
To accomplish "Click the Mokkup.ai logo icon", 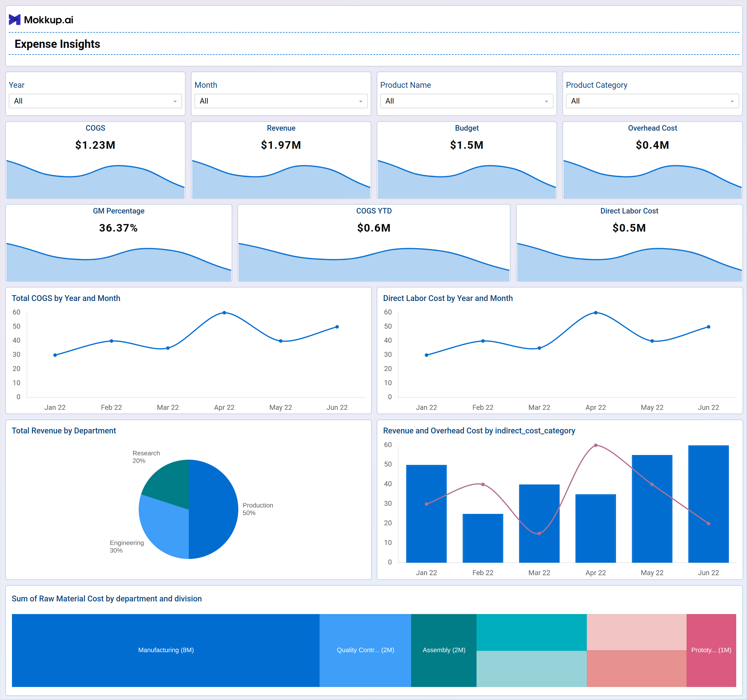I will pyautogui.click(x=14, y=20).
